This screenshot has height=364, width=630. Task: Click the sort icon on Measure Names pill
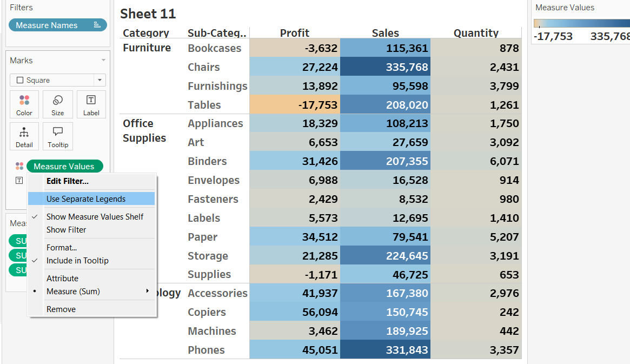[97, 25]
